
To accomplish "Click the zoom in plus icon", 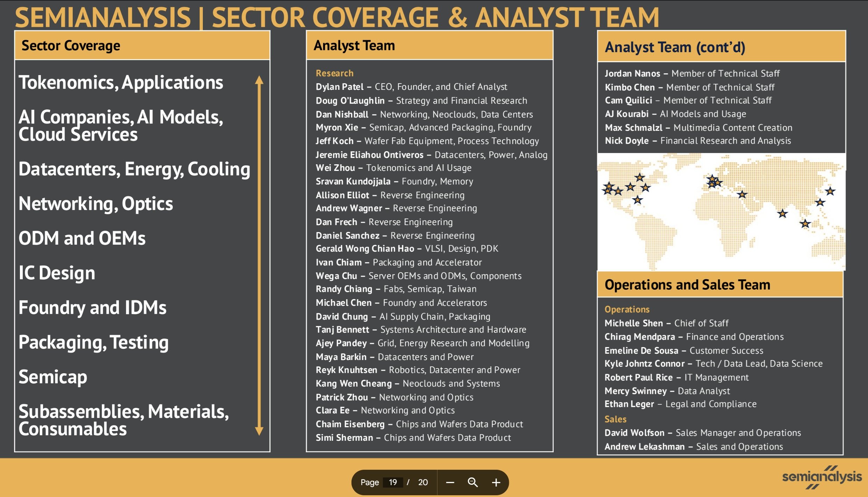I will 496,483.
